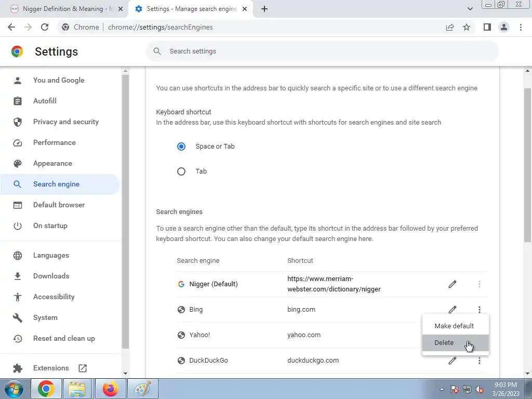Image resolution: width=532 pixels, height=399 pixels.
Task: Click the Action Center flag tray icon
Action: pos(455,390)
